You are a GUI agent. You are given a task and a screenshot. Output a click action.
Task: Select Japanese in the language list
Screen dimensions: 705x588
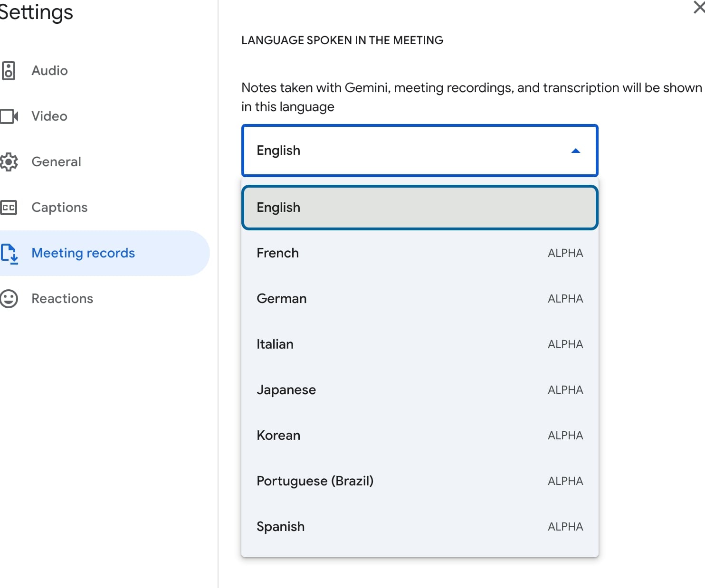point(420,390)
